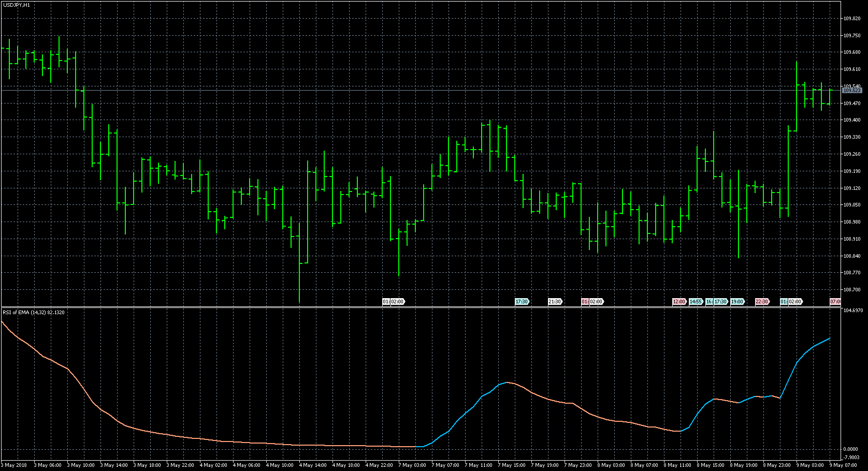Click the current price tag 109.523
This screenshot has height=471, width=868.
(x=852, y=91)
